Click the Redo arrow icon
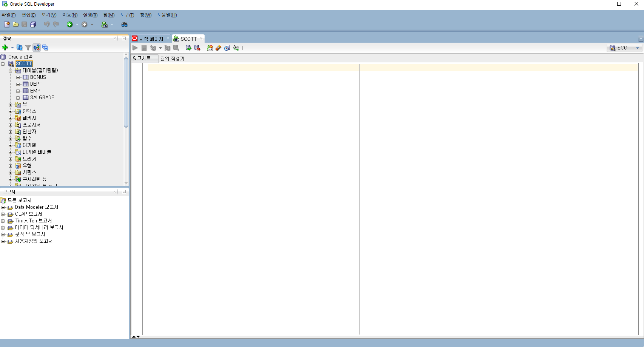The width and height of the screenshot is (644, 347). (x=56, y=25)
